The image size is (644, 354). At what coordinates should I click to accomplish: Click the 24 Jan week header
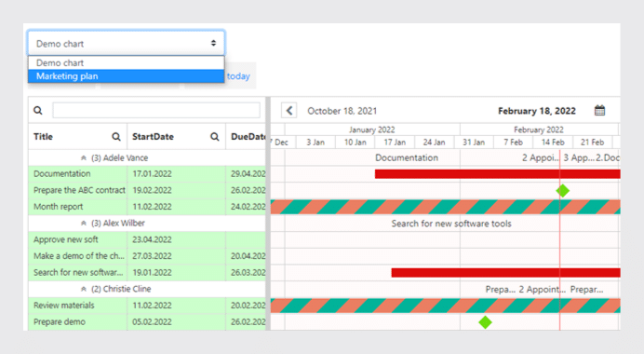tap(434, 143)
